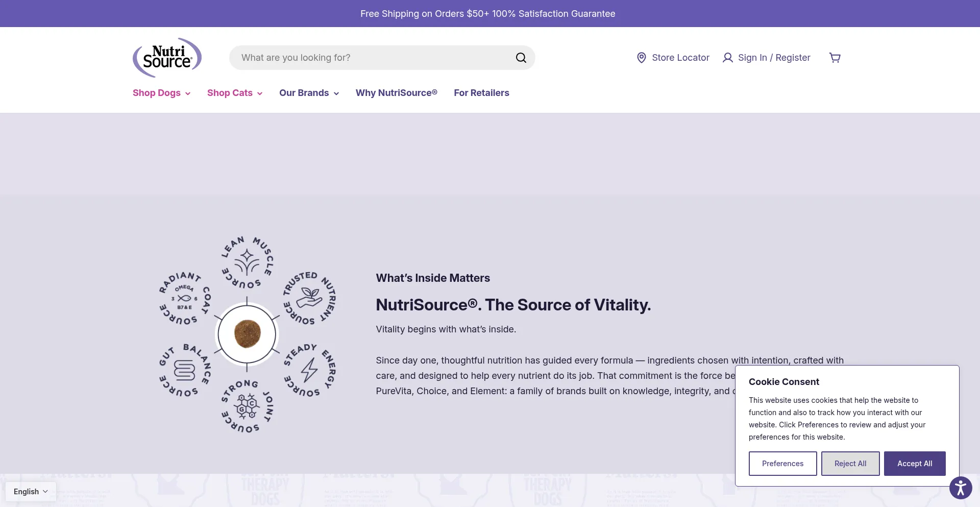This screenshot has width=980, height=507.
Task: Click the Cookie Consent title
Action: [784, 382]
